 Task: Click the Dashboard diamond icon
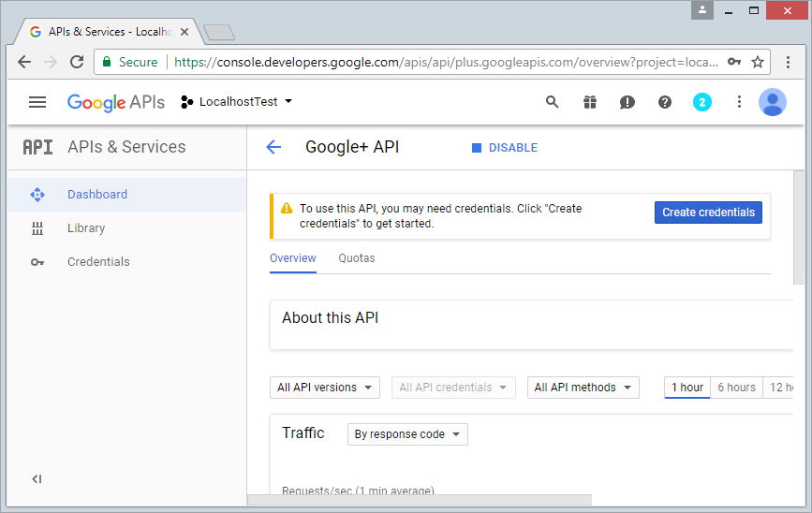(37, 195)
